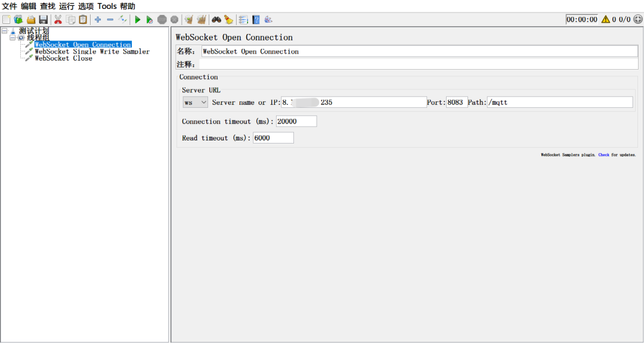Clear all results with broom icon
The width and height of the screenshot is (644, 343).
[x=229, y=19]
